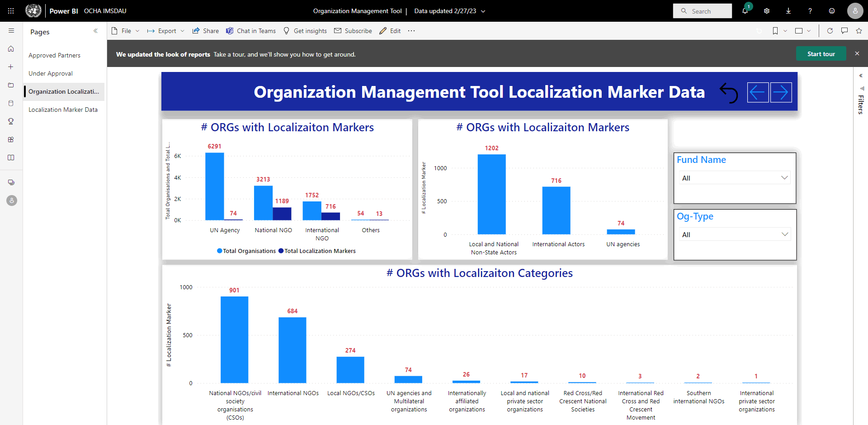Open Localization Marker Data page
This screenshot has width=868, height=425.
pos(64,110)
